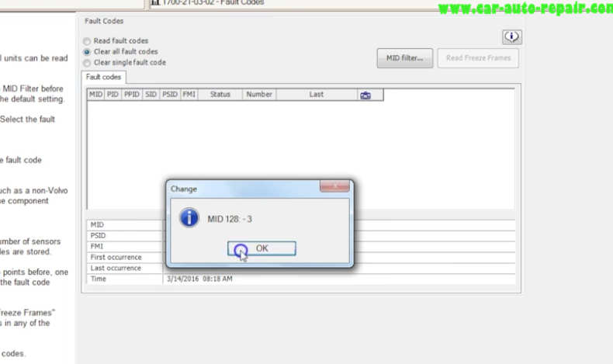Click the Time value 3/14/2016 field

199,279
